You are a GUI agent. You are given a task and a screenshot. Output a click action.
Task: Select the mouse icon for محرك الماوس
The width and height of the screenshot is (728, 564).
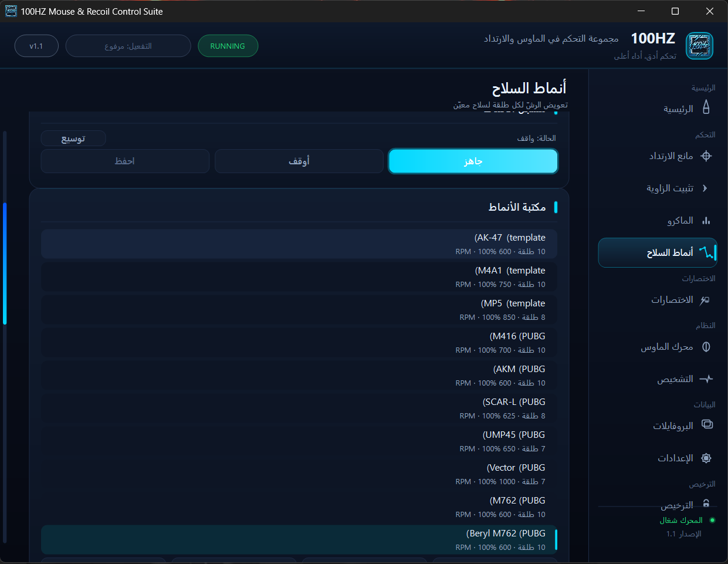tap(706, 347)
